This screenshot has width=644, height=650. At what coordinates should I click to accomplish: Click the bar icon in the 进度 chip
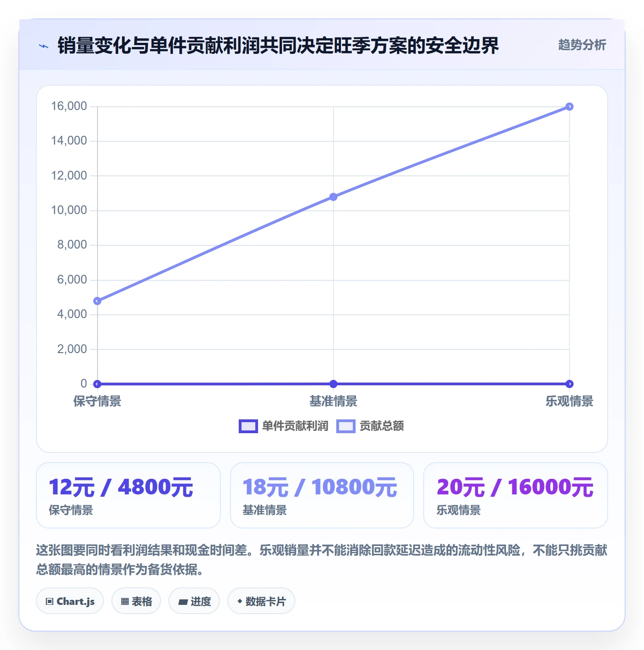183,602
